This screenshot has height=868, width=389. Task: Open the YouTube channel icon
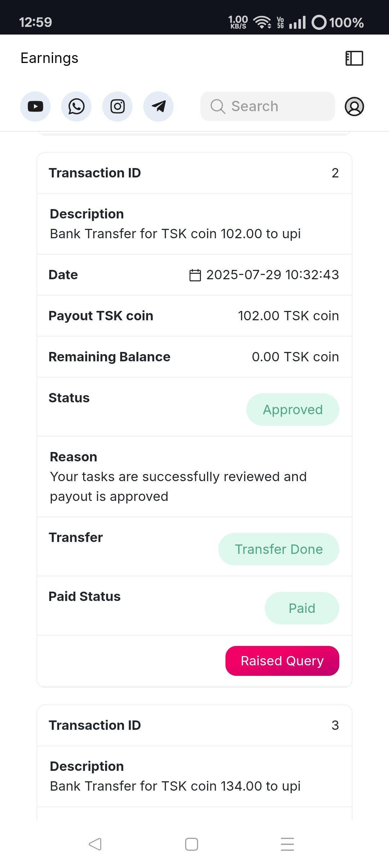(x=35, y=107)
